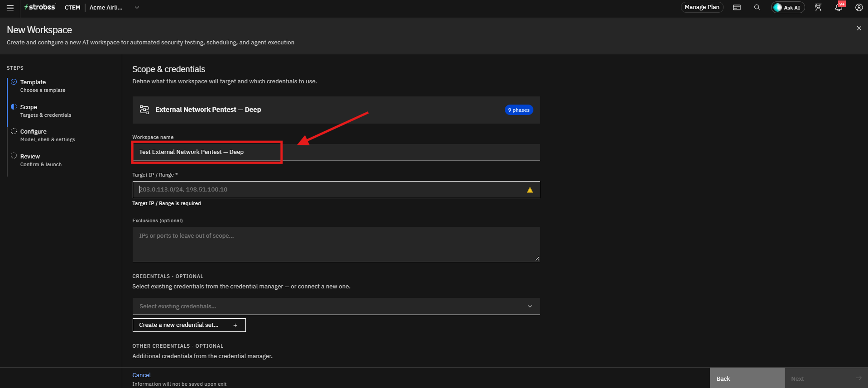Viewport: 868px width, 388px height.
Task: Click the Scope step progress icon
Action: click(x=14, y=107)
